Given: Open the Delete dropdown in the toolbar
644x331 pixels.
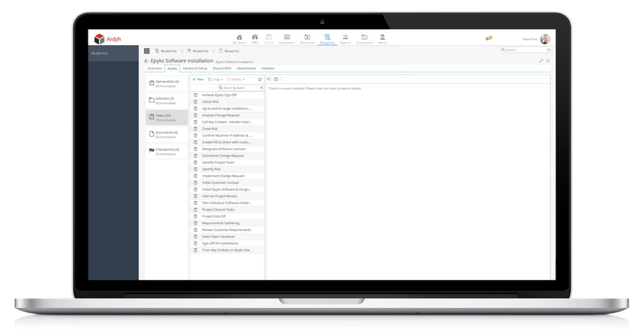Looking at the screenshot, I should point(236,80).
